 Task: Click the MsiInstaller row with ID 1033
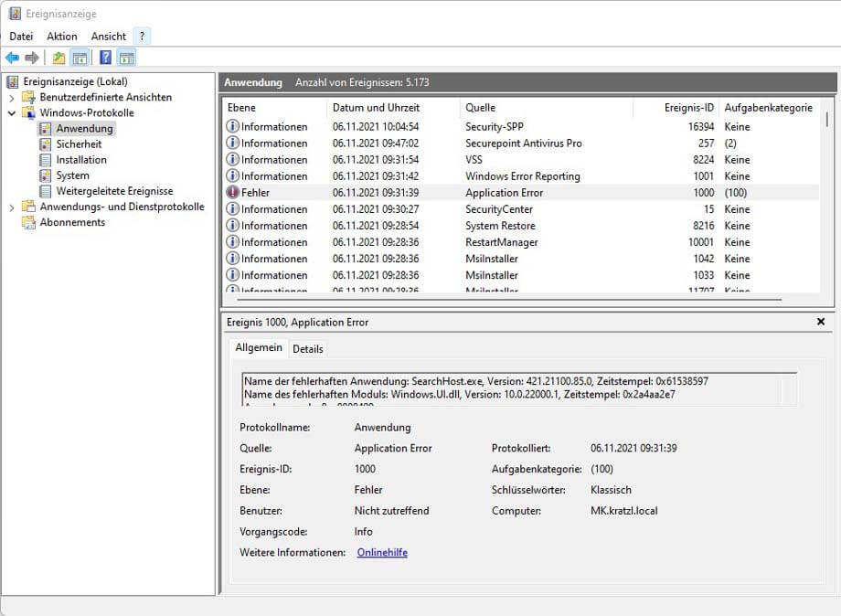pos(520,275)
